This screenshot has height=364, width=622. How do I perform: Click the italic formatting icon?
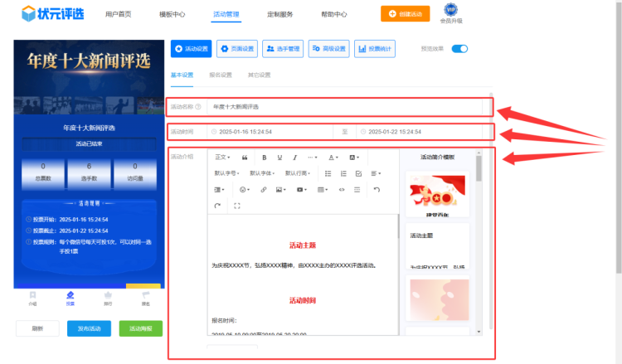click(294, 157)
